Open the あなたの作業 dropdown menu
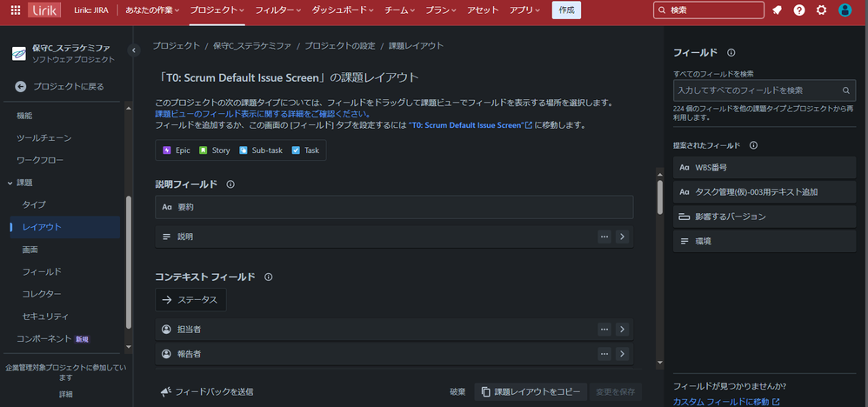This screenshot has width=868, height=407. tap(152, 10)
